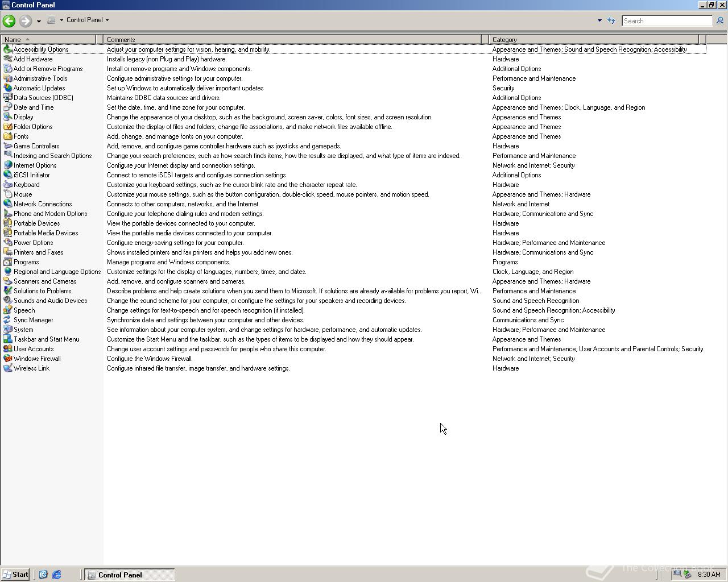The width and height of the screenshot is (728, 582).
Task: Open the address bar history dropdown
Action: click(599, 20)
